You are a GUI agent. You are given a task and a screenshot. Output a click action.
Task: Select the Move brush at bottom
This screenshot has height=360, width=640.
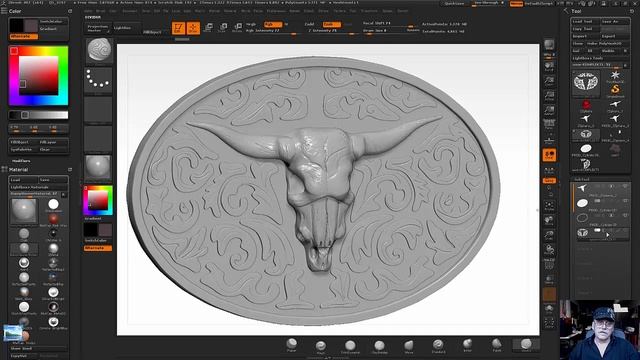point(409,347)
